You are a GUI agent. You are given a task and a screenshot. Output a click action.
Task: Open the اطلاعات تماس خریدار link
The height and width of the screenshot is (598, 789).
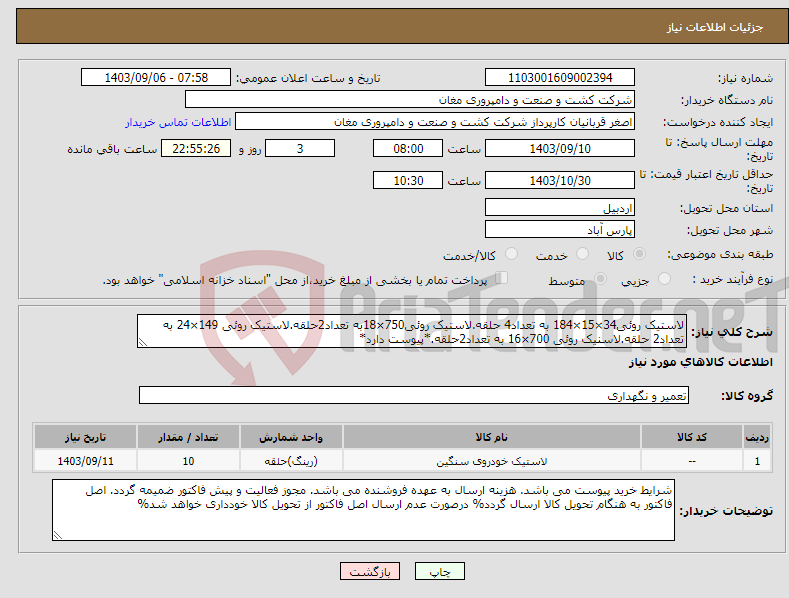click(x=178, y=122)
